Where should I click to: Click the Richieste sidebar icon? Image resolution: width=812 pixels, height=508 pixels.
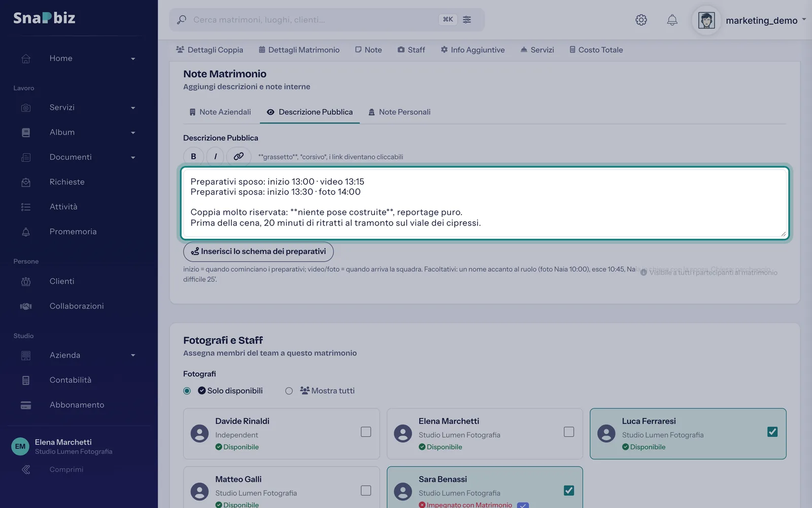(x=26, y=182)
